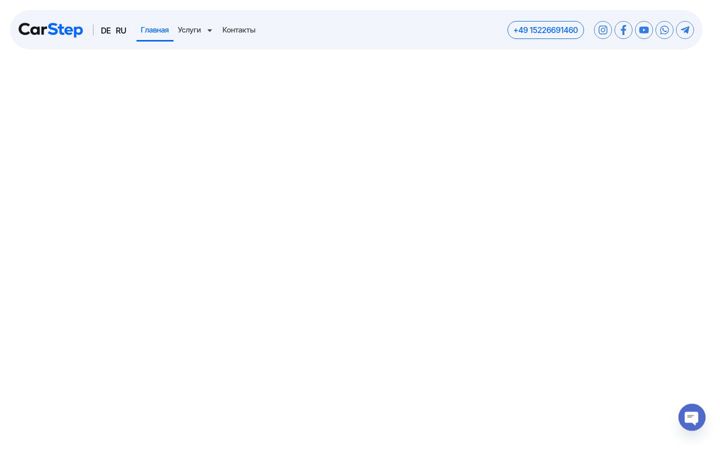This screenshot has height=450, width=720.
Task: Expand the Услуги dropdown arrow
Action: click(x=210, y=31)
